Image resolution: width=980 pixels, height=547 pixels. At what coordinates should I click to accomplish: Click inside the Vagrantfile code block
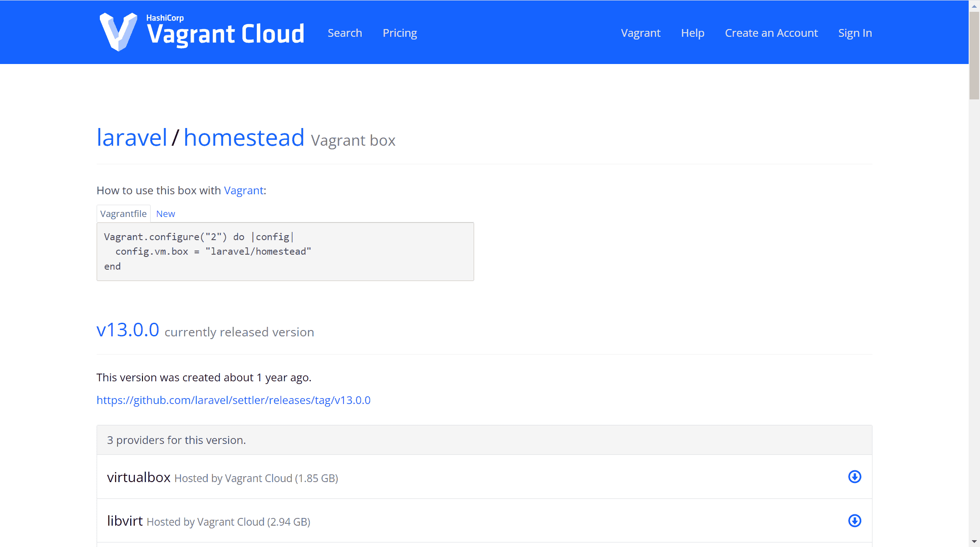click(x=285, y=251)
